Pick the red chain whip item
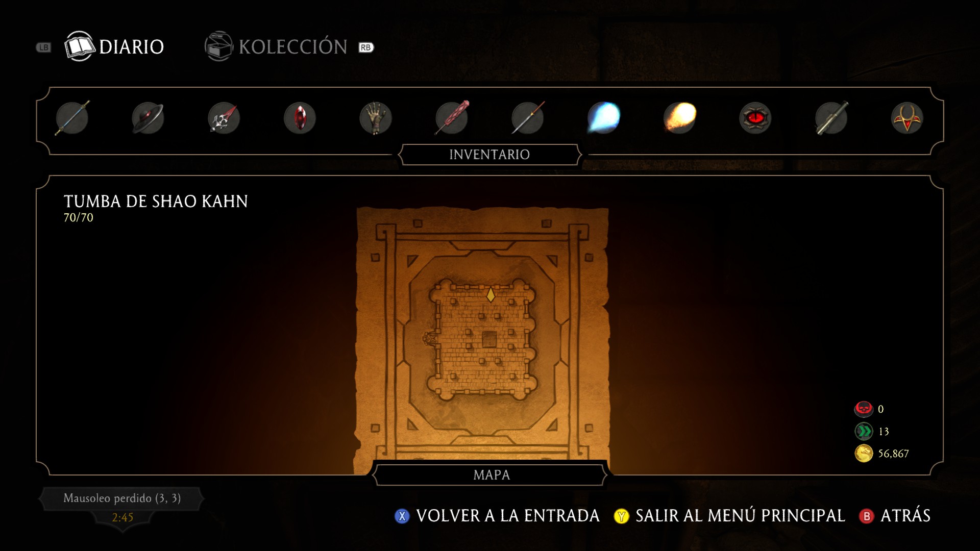Viewport: 980px width, 551px height. [x=452, y=118]
